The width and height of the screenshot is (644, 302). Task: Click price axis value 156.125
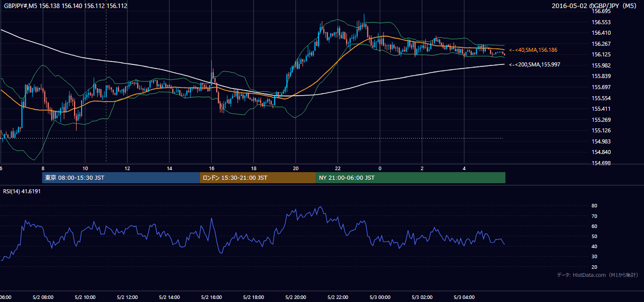[x=601, y=55]
